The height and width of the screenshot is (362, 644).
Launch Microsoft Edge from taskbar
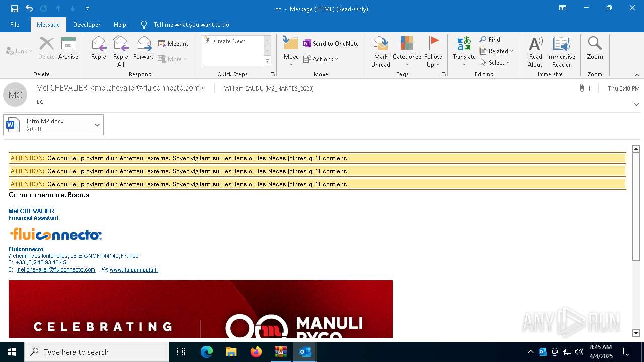point(207,352)
